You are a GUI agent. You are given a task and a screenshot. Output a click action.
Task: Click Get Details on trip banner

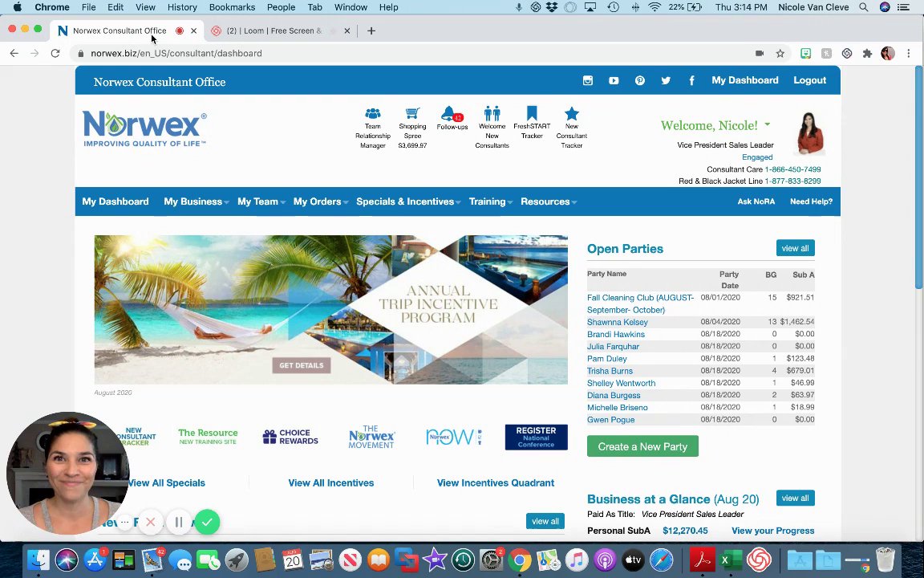tap(301, 365)
